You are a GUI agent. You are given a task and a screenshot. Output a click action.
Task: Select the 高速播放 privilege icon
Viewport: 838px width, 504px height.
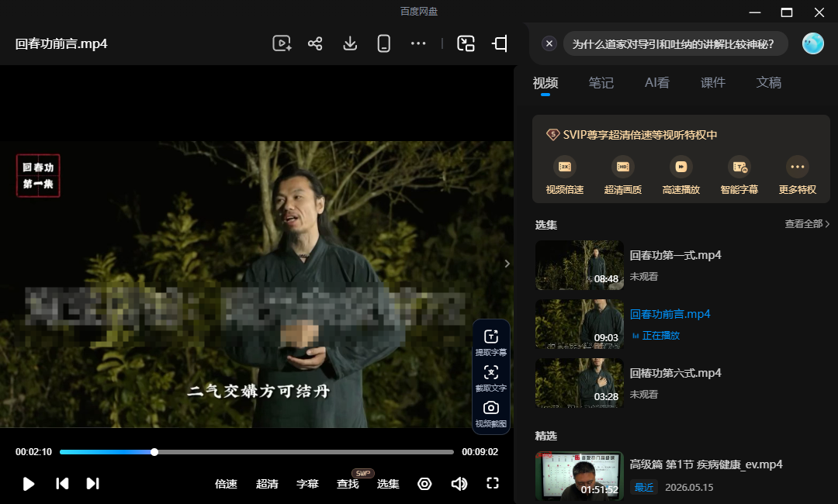point(681,167)
